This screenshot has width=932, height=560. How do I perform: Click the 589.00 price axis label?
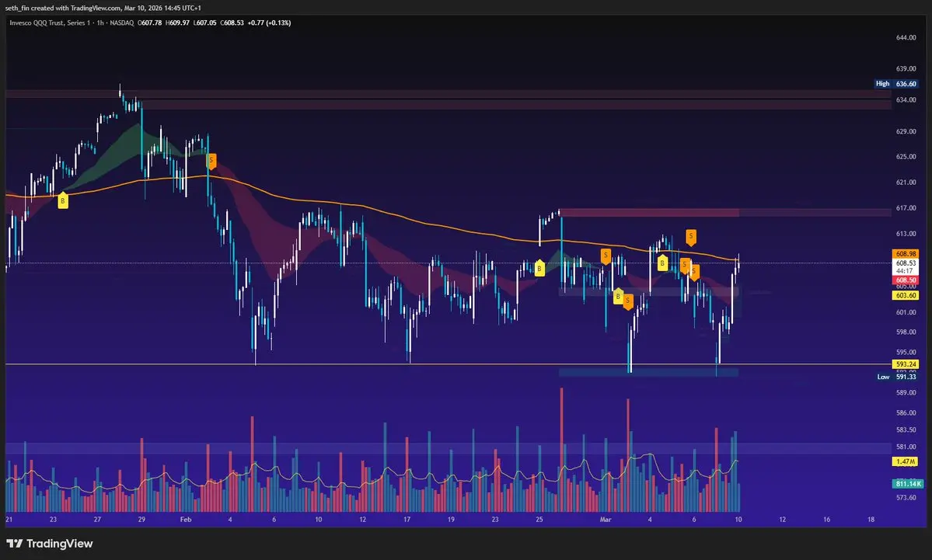[x=906, y=392]
